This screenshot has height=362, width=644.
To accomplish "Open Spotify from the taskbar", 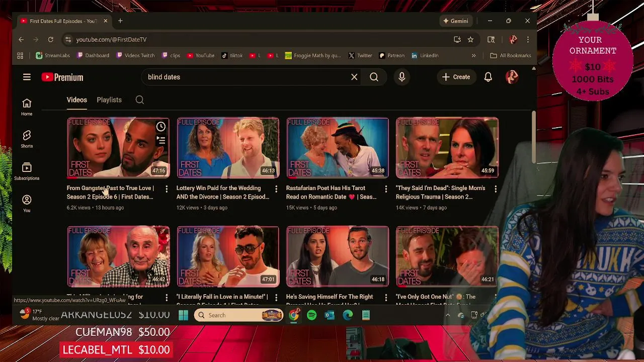I will (312, 315).
